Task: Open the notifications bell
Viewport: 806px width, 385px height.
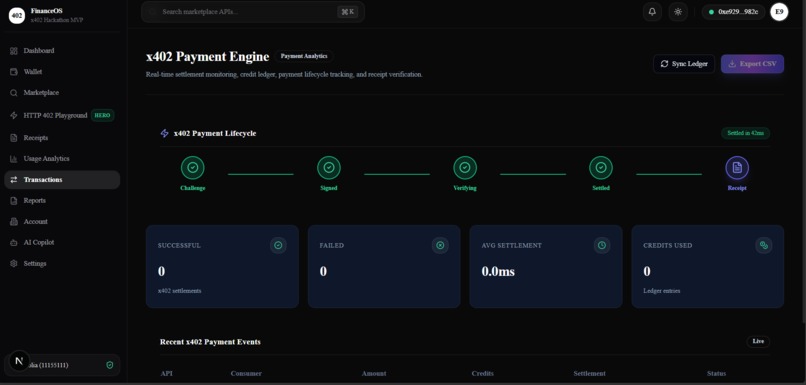Action: pos(652,12)
